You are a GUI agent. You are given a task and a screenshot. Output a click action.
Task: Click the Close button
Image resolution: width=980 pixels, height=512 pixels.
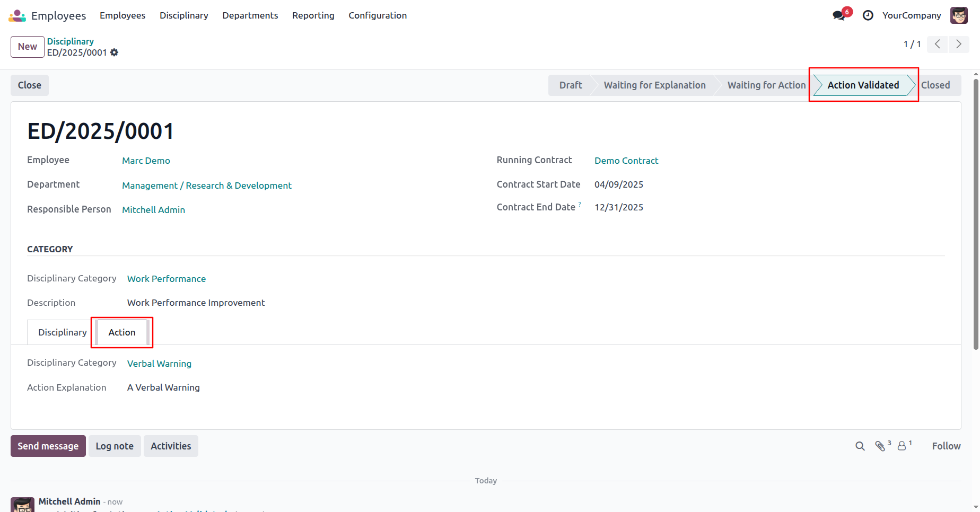click(30, 85)
